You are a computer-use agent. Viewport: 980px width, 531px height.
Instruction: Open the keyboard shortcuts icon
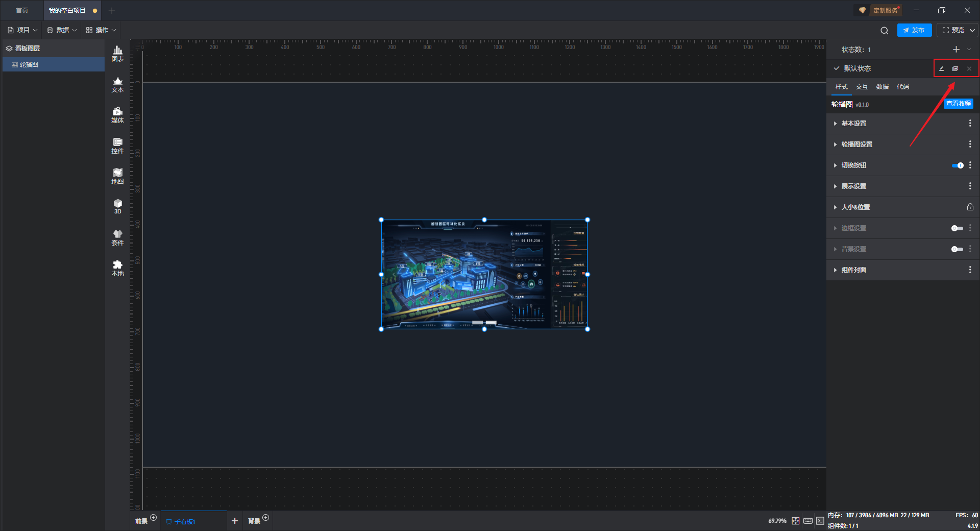[808, 521]
